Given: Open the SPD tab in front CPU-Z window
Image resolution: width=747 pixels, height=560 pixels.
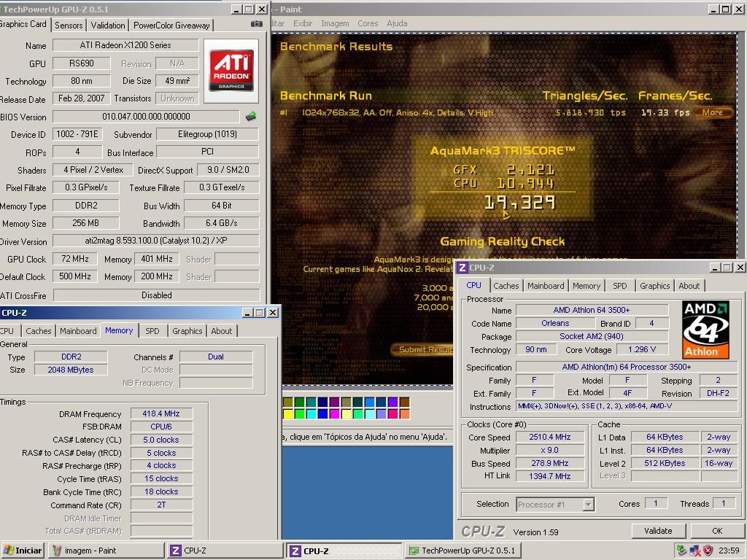Looking at the screenshot, I should (x=620, y=286).
